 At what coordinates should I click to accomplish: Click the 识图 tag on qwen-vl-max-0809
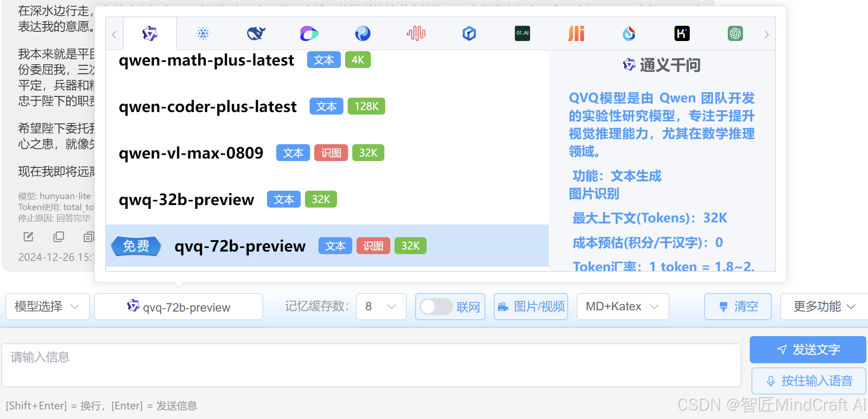coord(331,153)
